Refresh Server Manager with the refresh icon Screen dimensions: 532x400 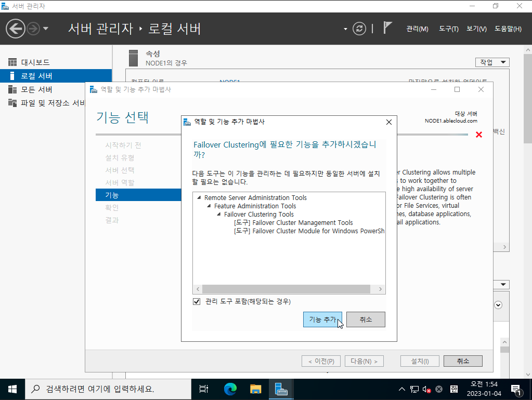359,29
